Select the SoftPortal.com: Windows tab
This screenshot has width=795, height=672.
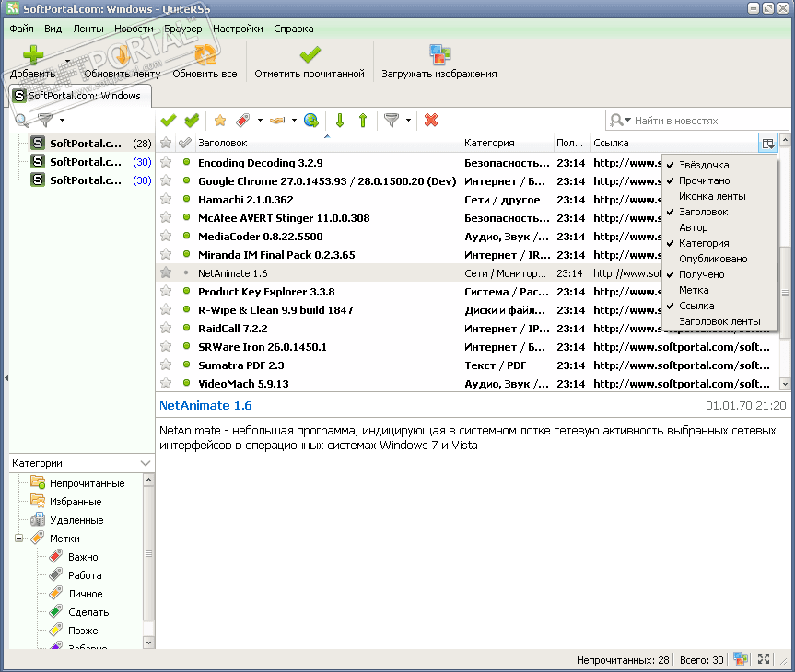click(x=80, y=96)
